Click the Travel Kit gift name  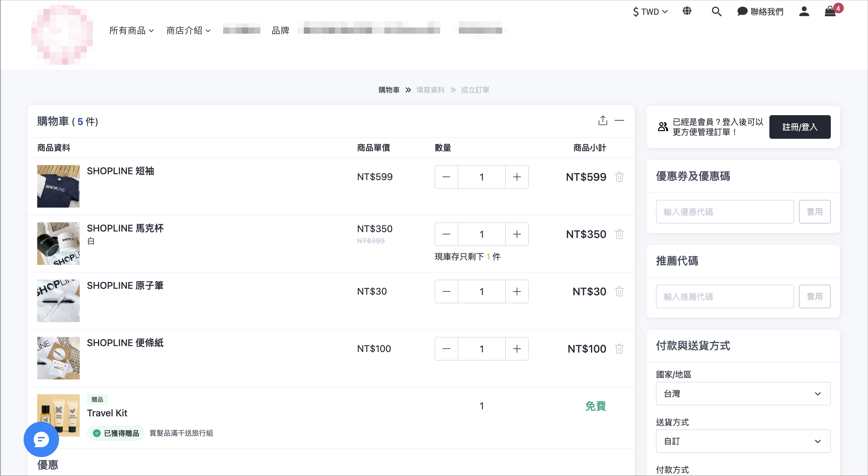[107, 413]
